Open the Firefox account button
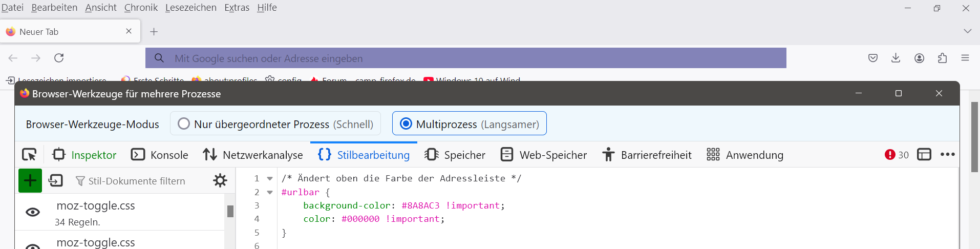This screenshot has height=249, width=980. click(x=919, y=58)
